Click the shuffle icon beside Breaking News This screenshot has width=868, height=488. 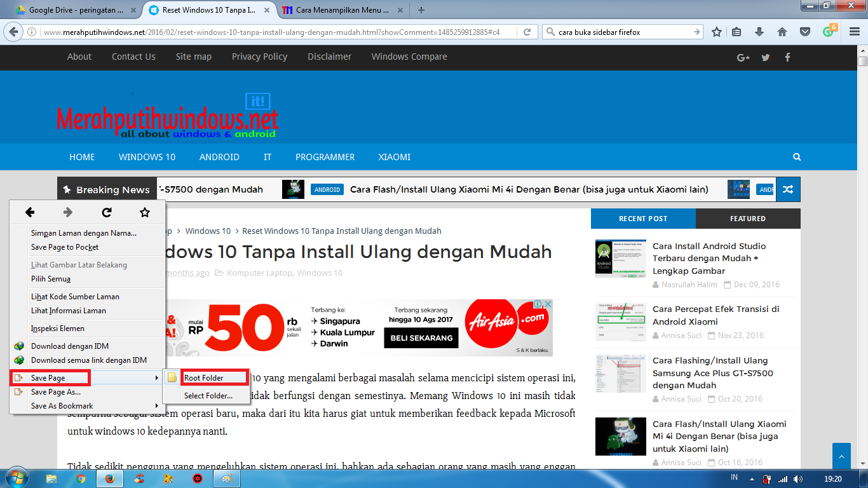(788, 189)
